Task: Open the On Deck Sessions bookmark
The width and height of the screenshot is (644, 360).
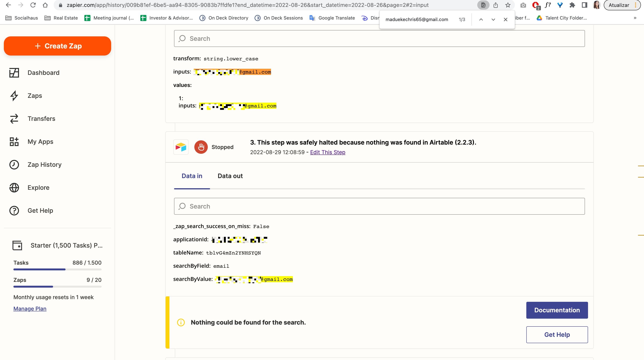Action: [x=278, y=18]
